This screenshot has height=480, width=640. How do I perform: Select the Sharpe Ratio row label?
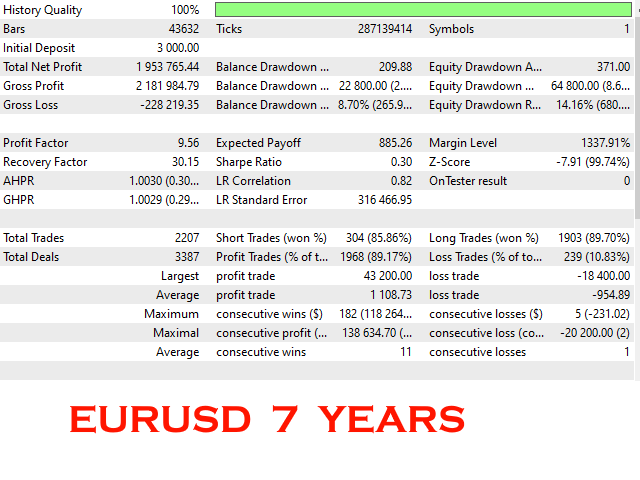point(251,162)
